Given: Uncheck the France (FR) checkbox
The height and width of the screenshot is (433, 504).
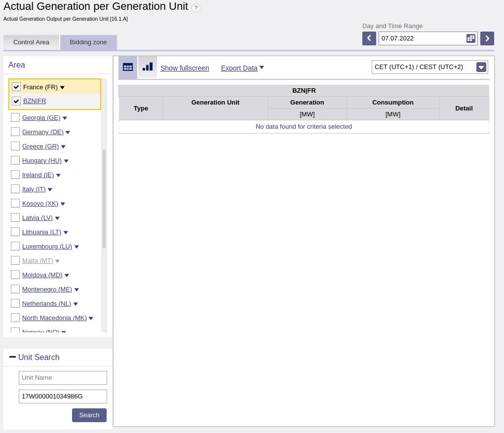Looking at the screenshot, I should (x=16, y=87).
